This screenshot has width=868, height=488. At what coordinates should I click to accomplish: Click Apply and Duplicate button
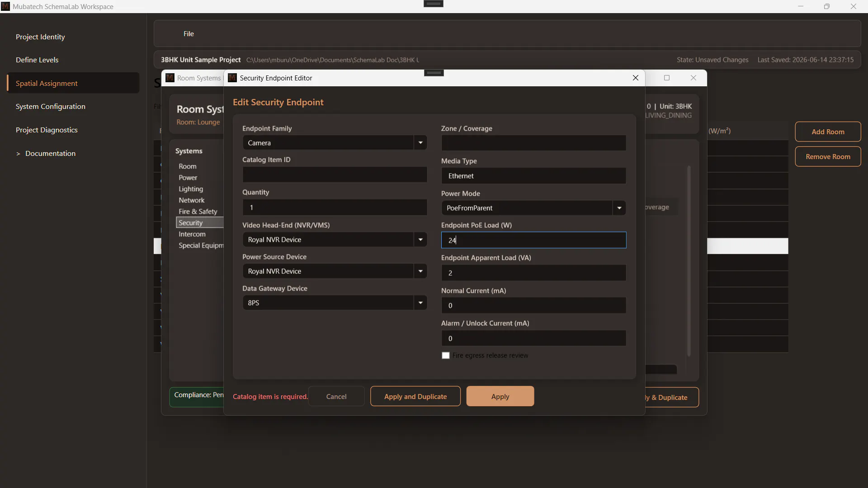[x=415, y=396]
